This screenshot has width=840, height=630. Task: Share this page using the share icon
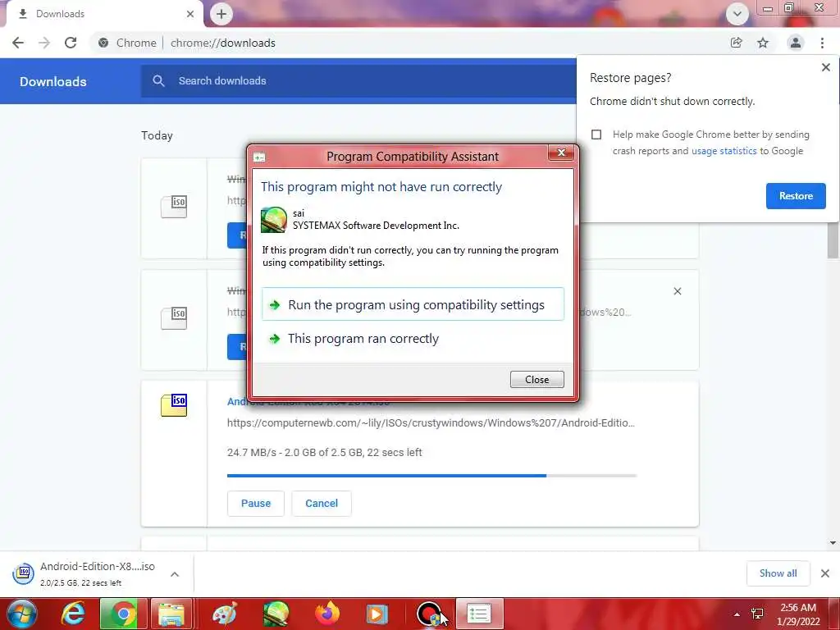(x=736, y=43)
